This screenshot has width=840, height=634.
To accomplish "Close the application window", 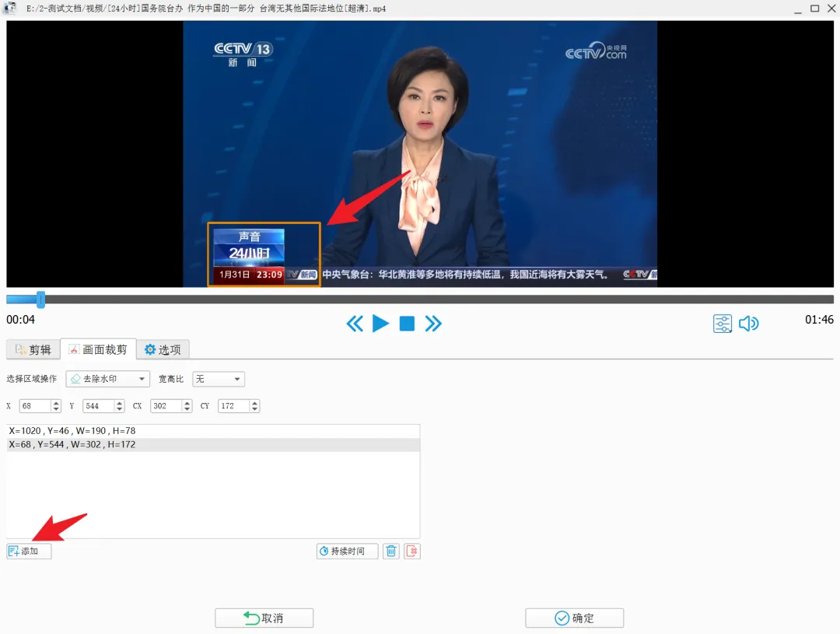I will click(x=831, y=9).
